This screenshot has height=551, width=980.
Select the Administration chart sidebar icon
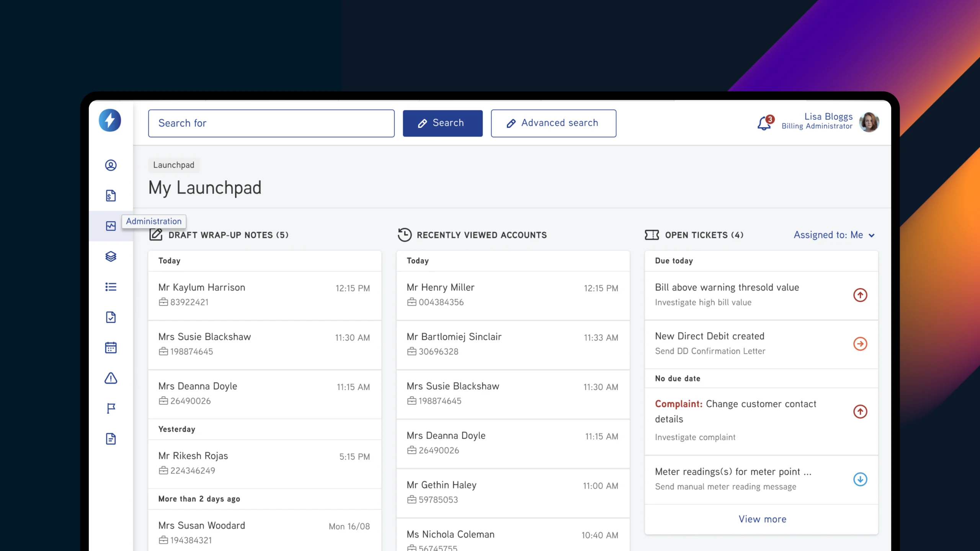[x=111, y=226]
